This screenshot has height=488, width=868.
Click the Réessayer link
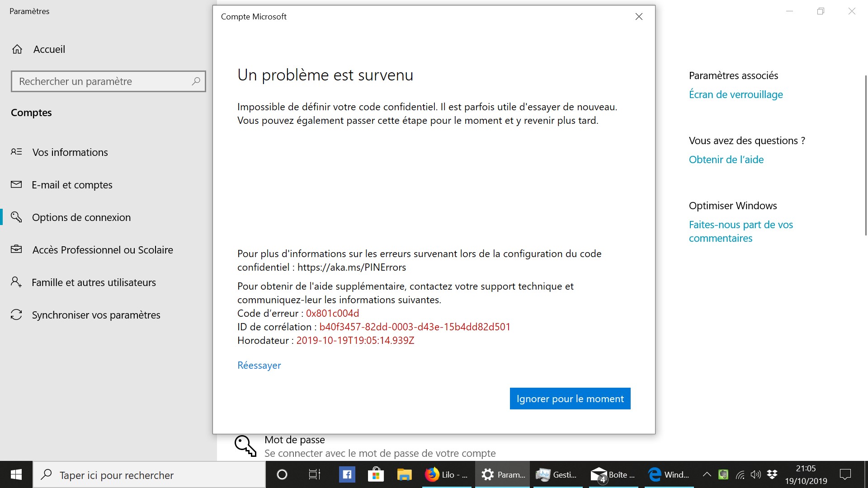pos(259,365)
